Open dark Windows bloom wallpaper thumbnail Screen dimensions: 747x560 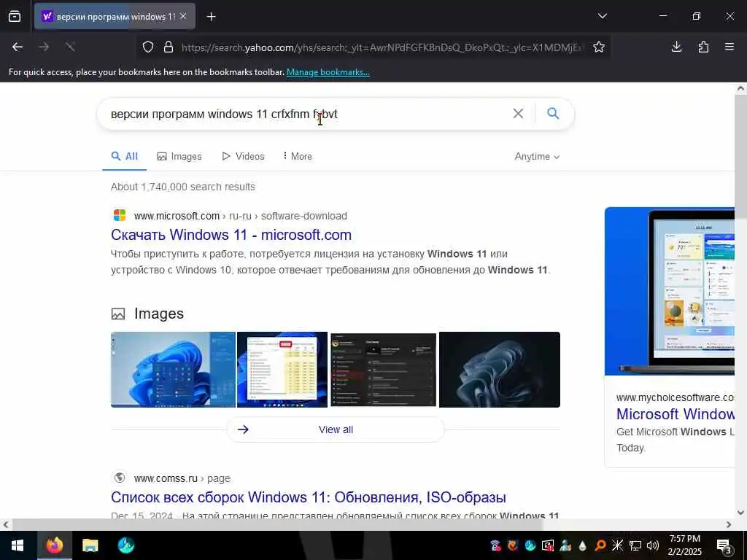coord(499,370)
